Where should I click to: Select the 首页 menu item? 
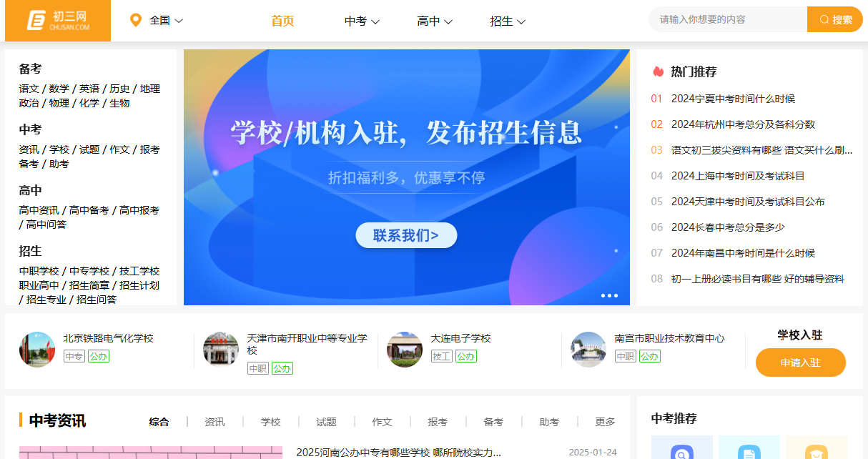point(282,22)
